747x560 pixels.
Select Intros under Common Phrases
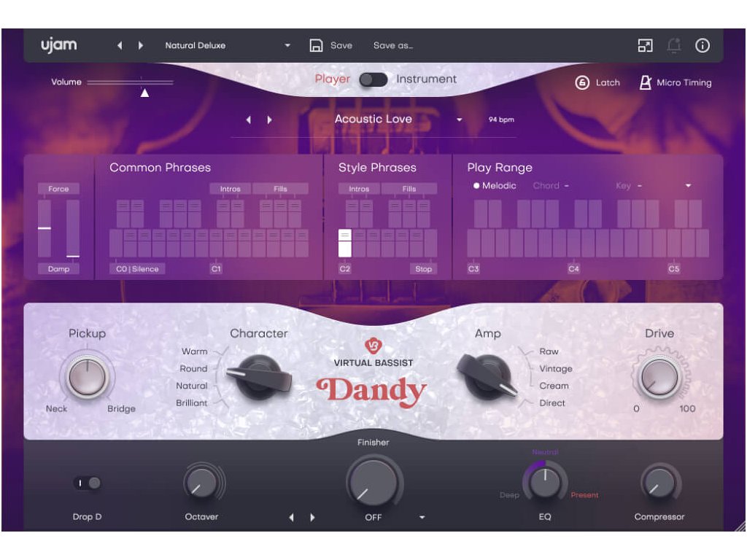(230, 189)
